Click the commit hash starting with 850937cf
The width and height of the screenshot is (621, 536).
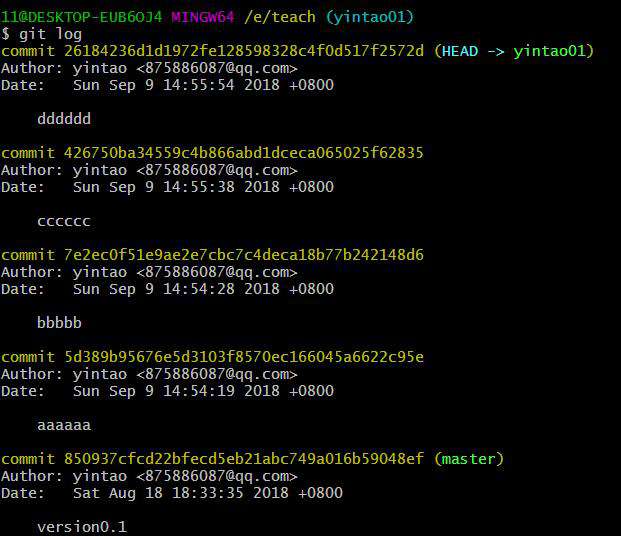(244, 459)
